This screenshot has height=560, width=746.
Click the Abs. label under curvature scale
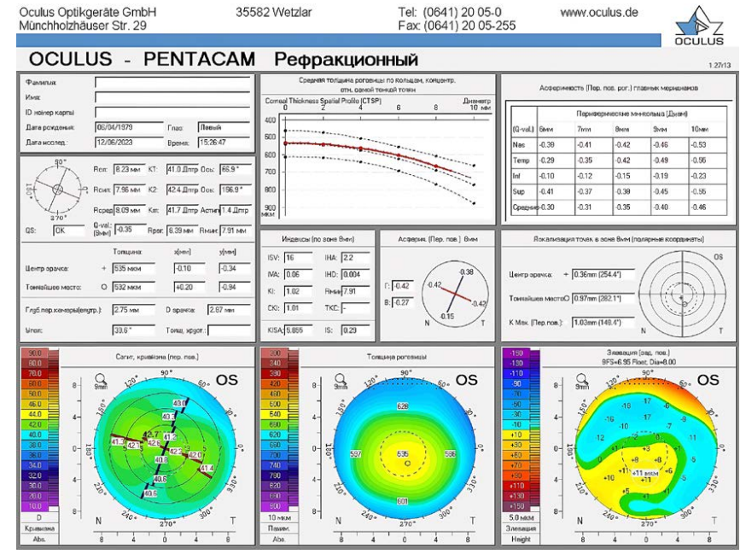[x=38, y=539]
